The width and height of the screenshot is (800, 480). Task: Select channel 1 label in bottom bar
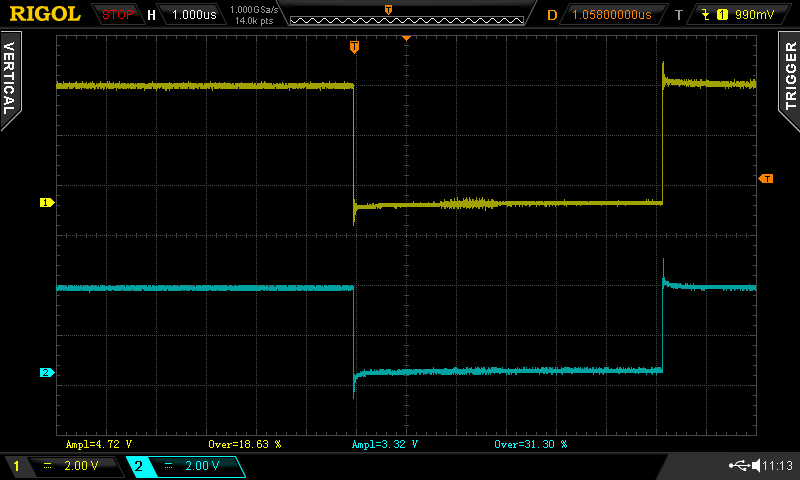click(16, 466)
